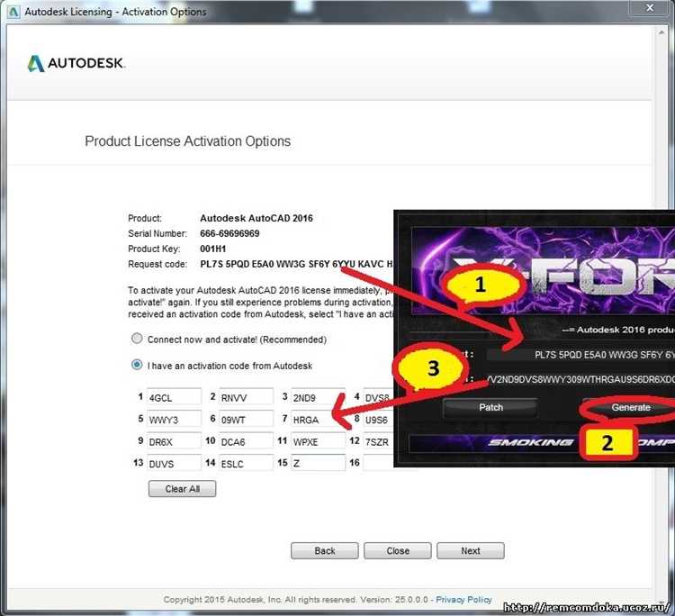Select I have an activation code option

(x=137, y=365)
